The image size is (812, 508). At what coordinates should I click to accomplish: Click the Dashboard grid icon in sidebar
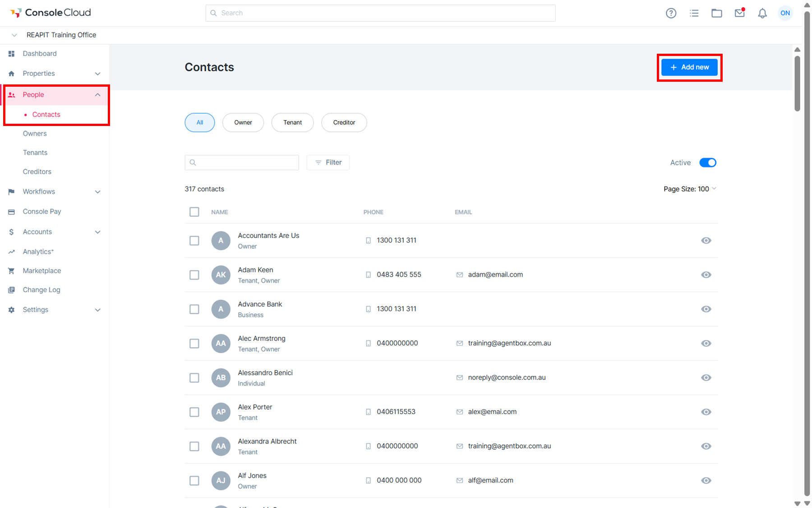[11, 54]
